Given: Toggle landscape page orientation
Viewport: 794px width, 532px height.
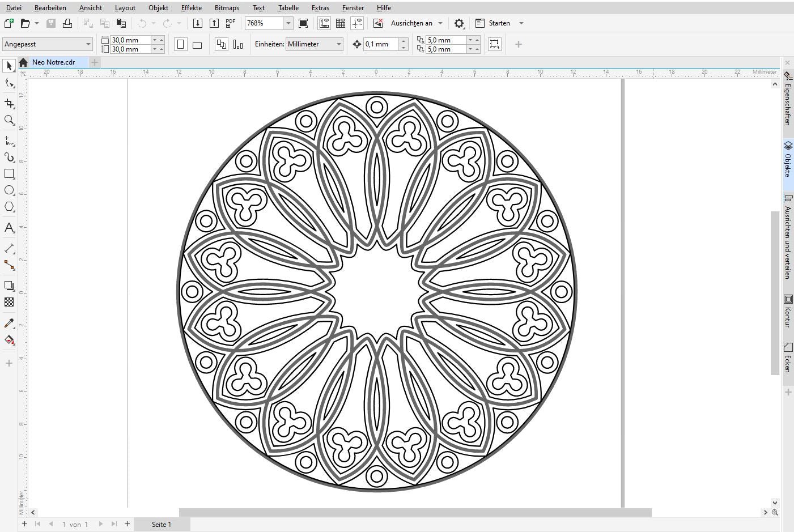Looking at the screenshot, I should click(197, 44).
